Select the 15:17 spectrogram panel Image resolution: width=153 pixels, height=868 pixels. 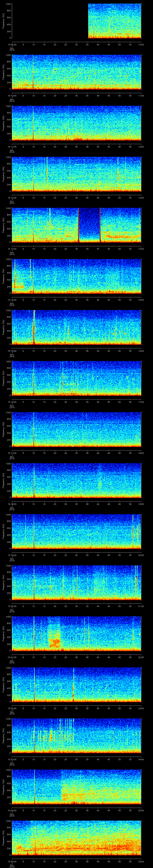pyautogui.click(x=76, y=429)
